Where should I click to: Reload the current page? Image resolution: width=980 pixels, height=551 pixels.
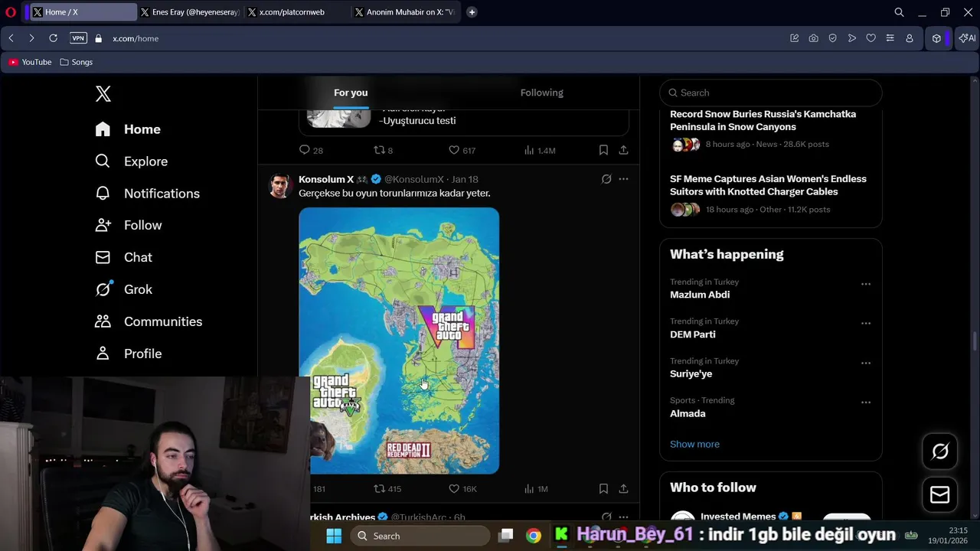coord(53,38)
